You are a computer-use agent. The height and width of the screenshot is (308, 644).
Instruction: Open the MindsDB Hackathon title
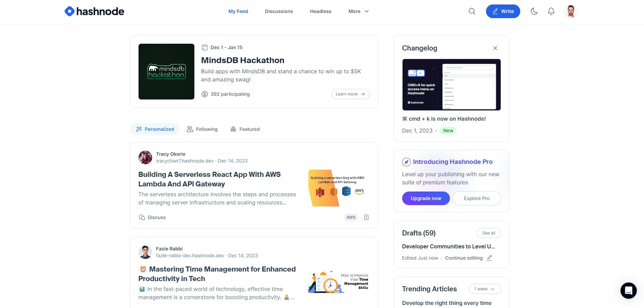click(243, 60)
